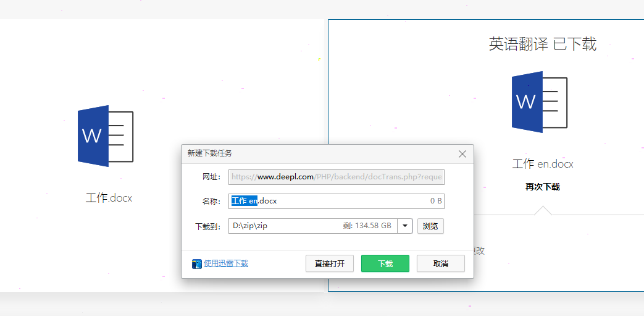Screen dimensions: 644x316
Task: Click the 直接打开 button
Action: tap(329, 263)
